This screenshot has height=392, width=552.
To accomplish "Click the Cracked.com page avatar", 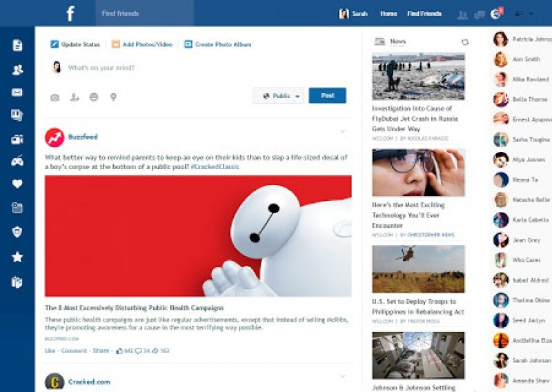I will pos(55,382).
